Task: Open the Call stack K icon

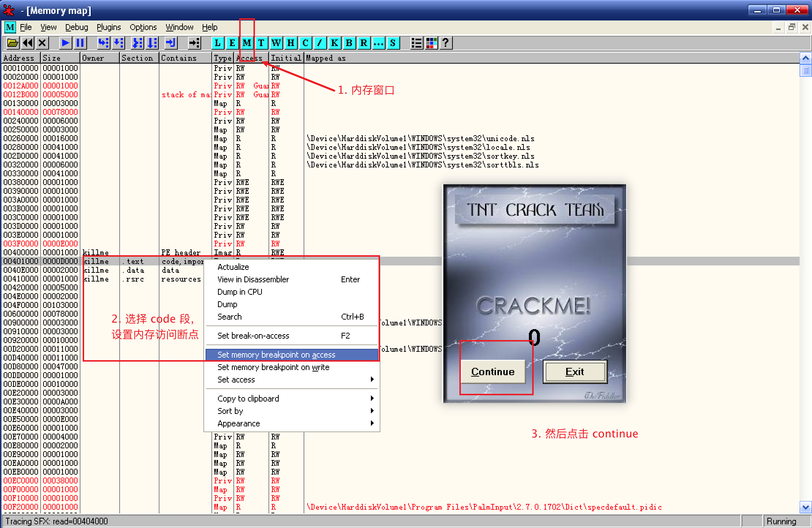Action: [334, 43]
